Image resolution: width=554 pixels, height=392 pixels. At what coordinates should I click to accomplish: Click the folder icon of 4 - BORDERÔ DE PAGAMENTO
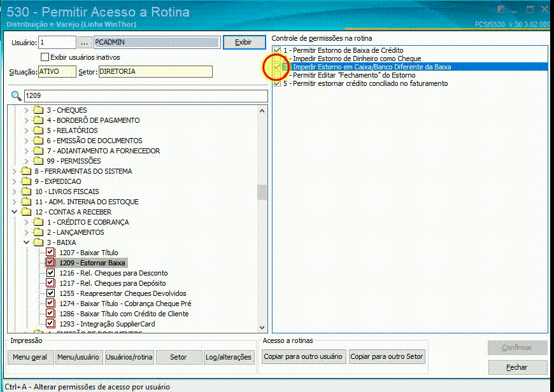click(x=38, y=120)
